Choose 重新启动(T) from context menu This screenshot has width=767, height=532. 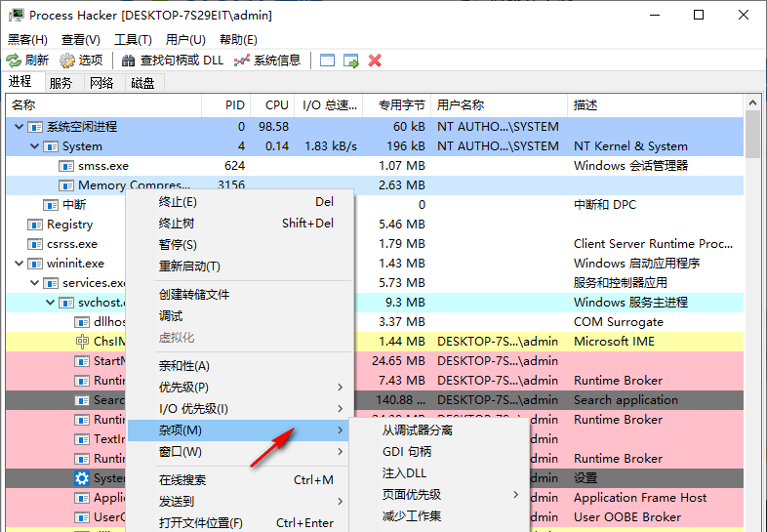coord(240,266)
